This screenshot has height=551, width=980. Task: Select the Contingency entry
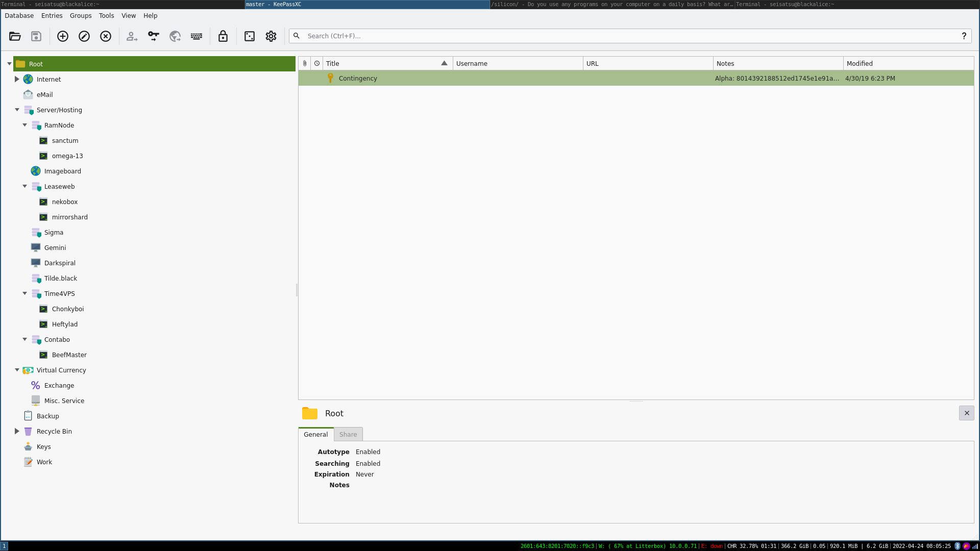pyautogui.click(x=358, y=79)
